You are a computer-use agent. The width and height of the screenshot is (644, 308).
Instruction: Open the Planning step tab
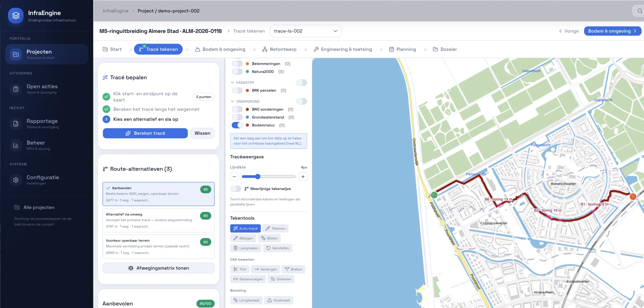pyautogui.click(x=402, y=49)
